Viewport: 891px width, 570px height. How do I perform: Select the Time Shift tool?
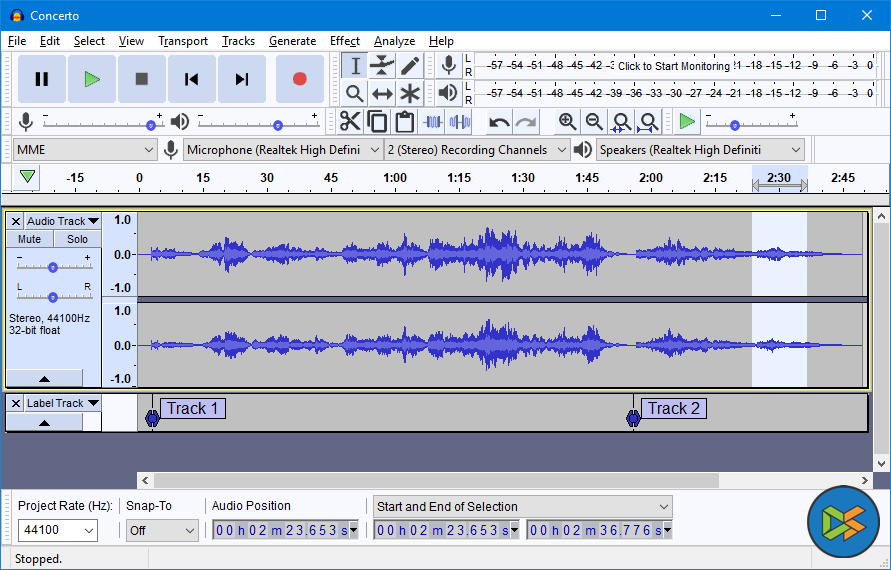382,94
